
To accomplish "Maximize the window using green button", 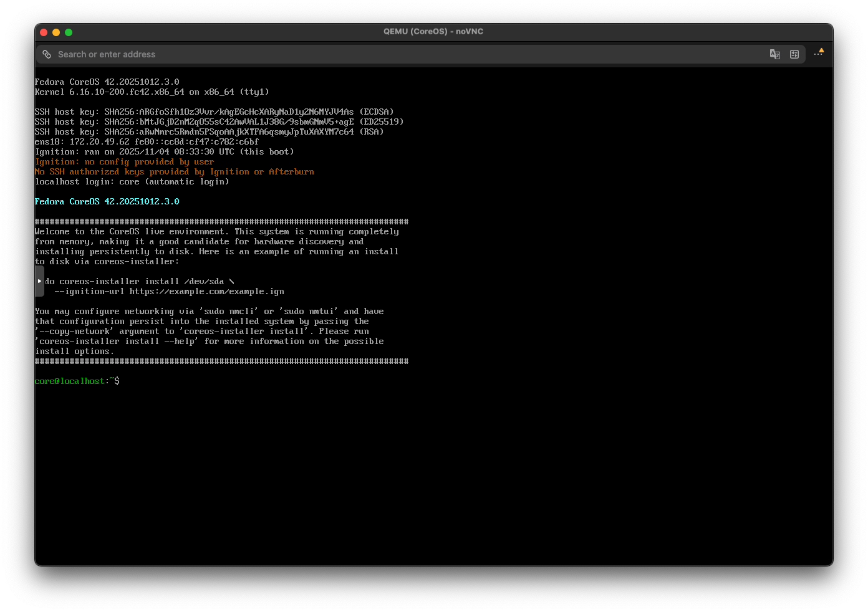I will click(69, 32).
